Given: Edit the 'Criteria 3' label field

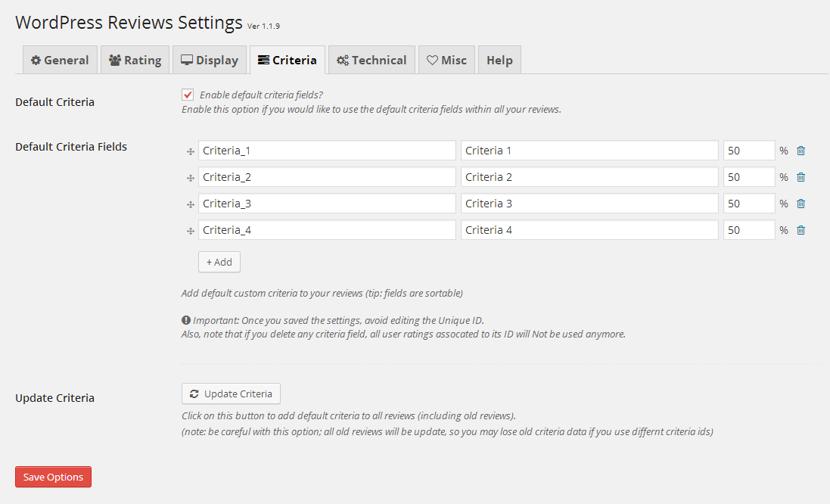Looking at the screenshot, I should click(x=589, y=204).
